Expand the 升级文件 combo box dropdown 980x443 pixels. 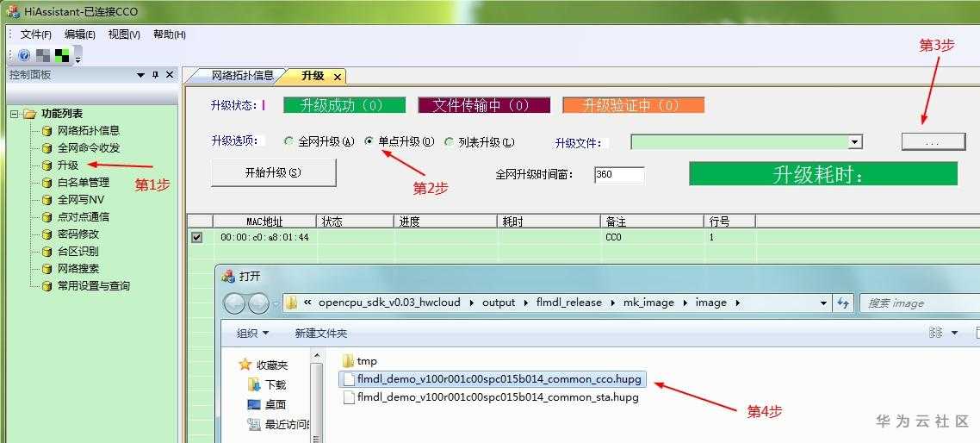coord(855,143)
